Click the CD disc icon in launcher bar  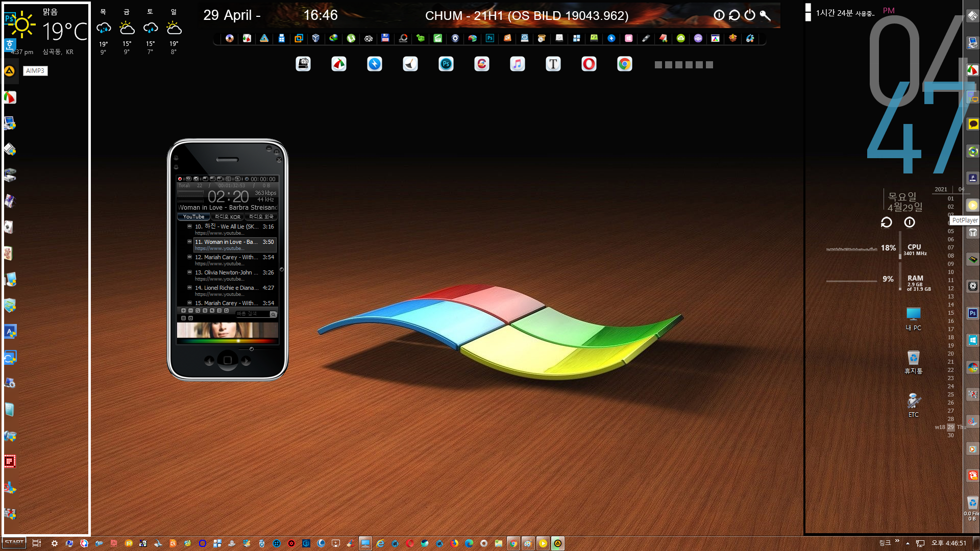click(x=230, y=38)
